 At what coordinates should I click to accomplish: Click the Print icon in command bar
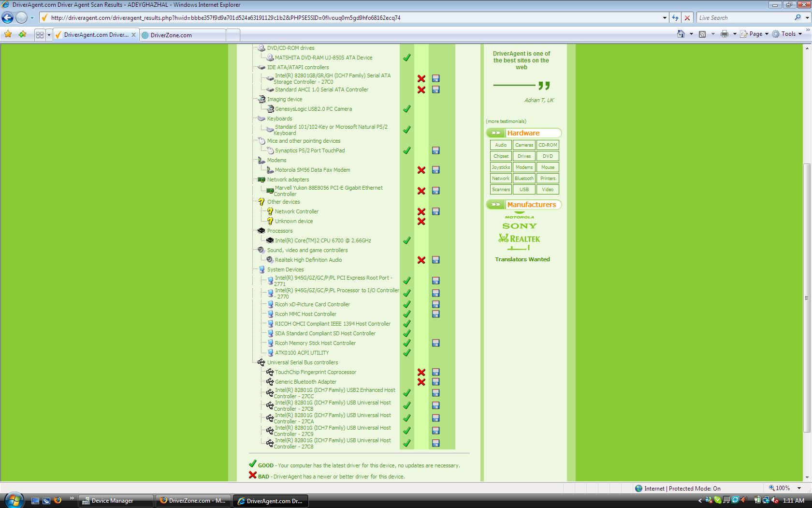pyautogui.click(x=724, y=34)
